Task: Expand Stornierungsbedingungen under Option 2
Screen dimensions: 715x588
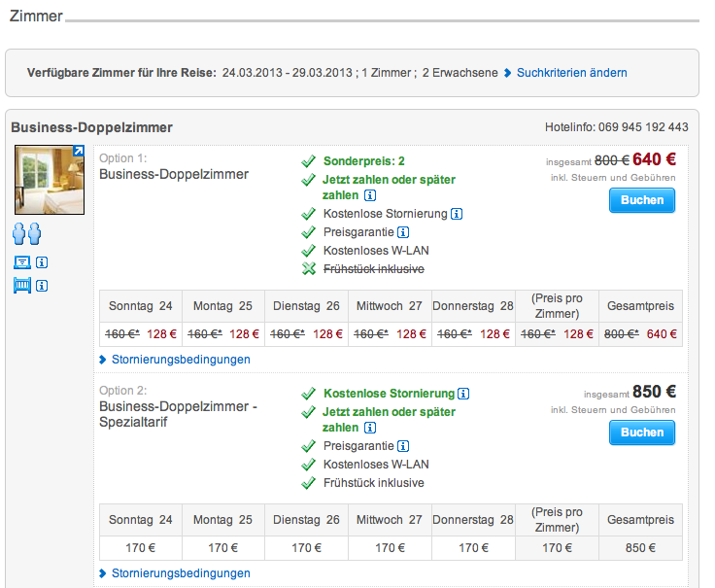Action: pos(180,573)
